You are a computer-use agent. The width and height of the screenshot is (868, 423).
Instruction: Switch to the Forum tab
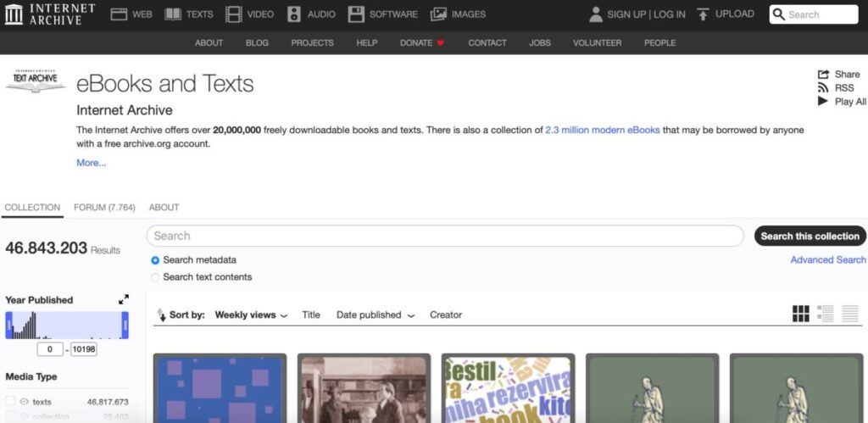pyautogui.click(x=104, y=208)
